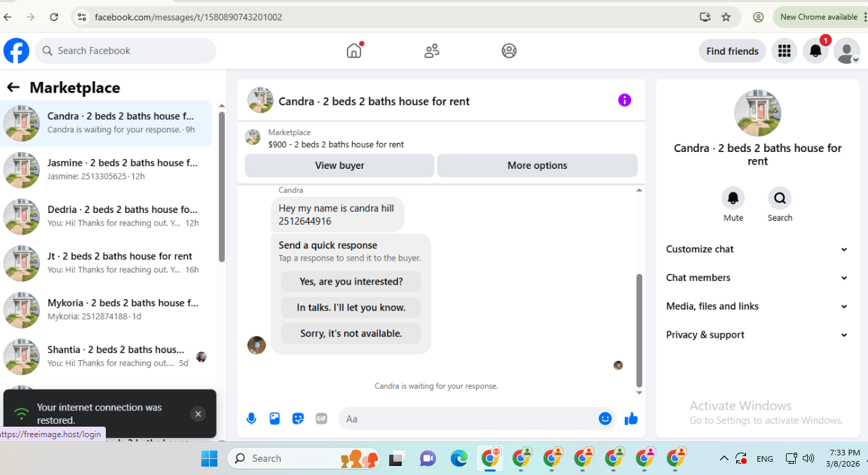Go back in the browser
The height and width of the screenshot is (475, 868).
coord(8,17)
